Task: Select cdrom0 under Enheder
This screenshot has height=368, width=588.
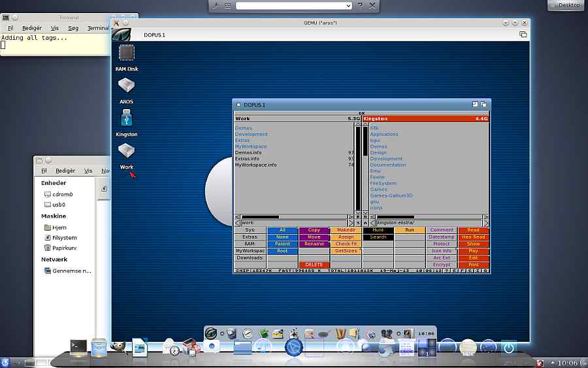Action: 63,194
